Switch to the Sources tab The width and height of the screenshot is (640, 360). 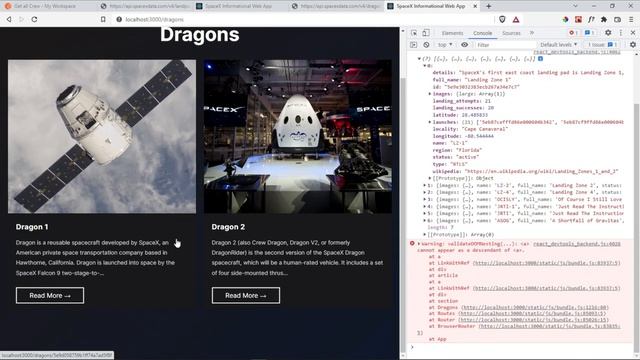pos(511,33)
